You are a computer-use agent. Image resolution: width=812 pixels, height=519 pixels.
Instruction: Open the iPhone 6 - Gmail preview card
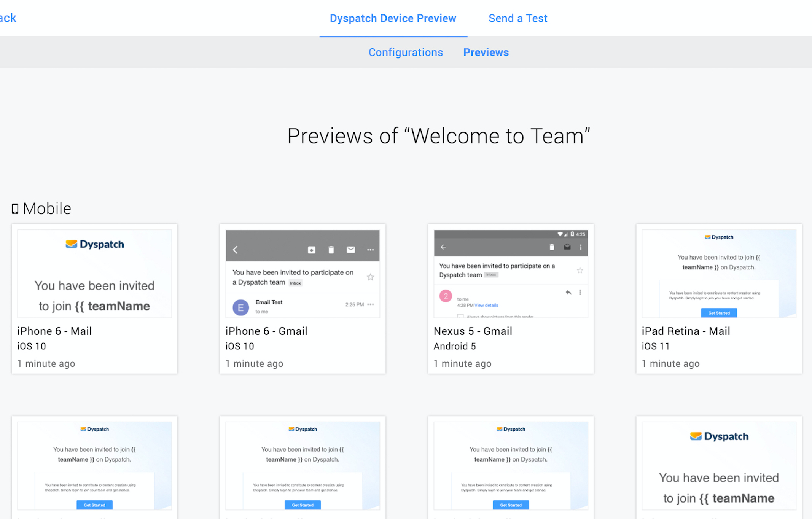tap(303, 299)
